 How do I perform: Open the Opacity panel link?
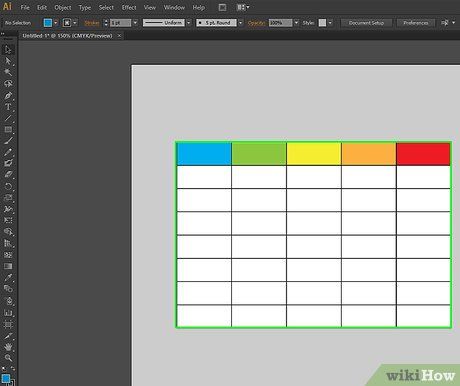(257, 23)
